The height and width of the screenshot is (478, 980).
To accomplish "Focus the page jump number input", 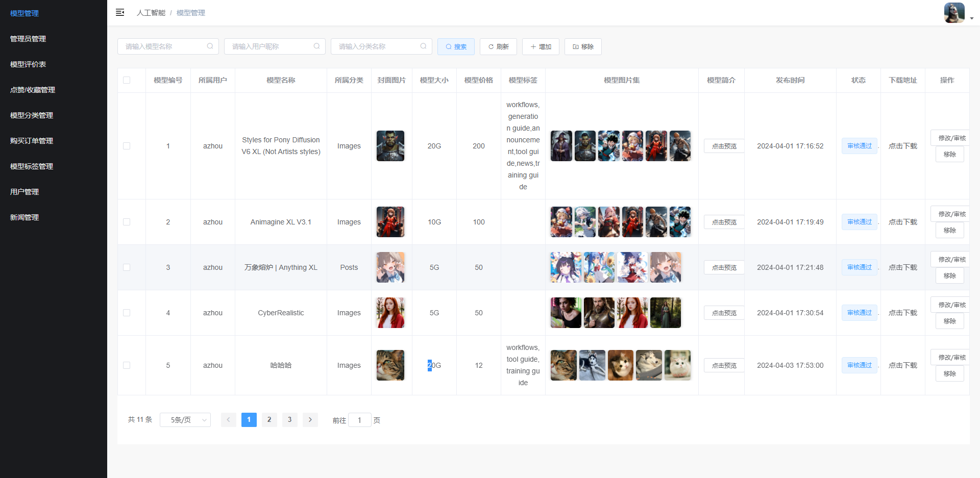I will click(359, 420).
